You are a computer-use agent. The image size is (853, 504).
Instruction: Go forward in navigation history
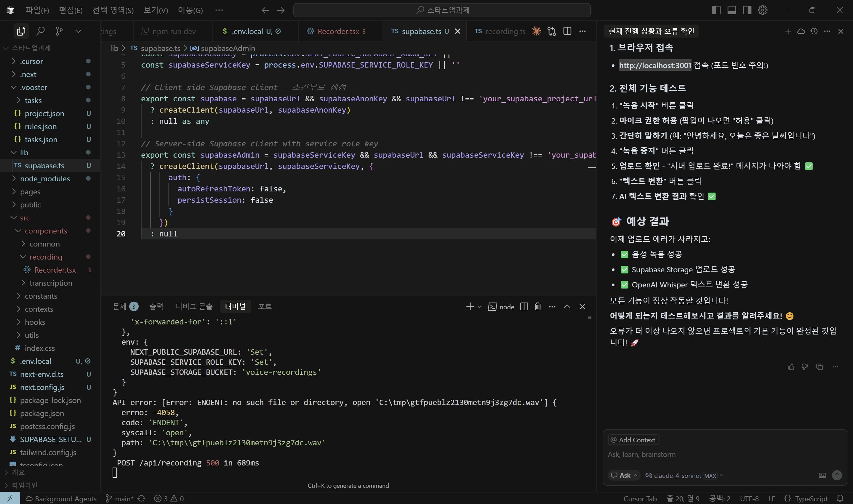281,10
